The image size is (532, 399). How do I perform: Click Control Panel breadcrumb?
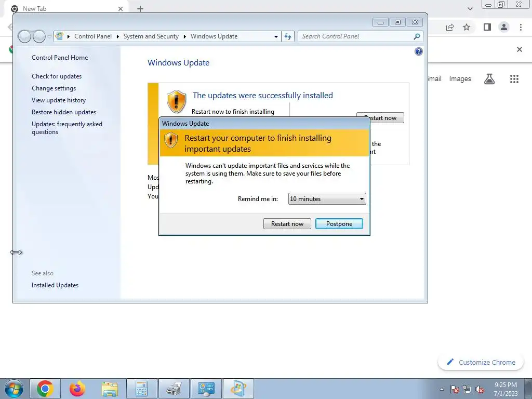tap(93, 36)
